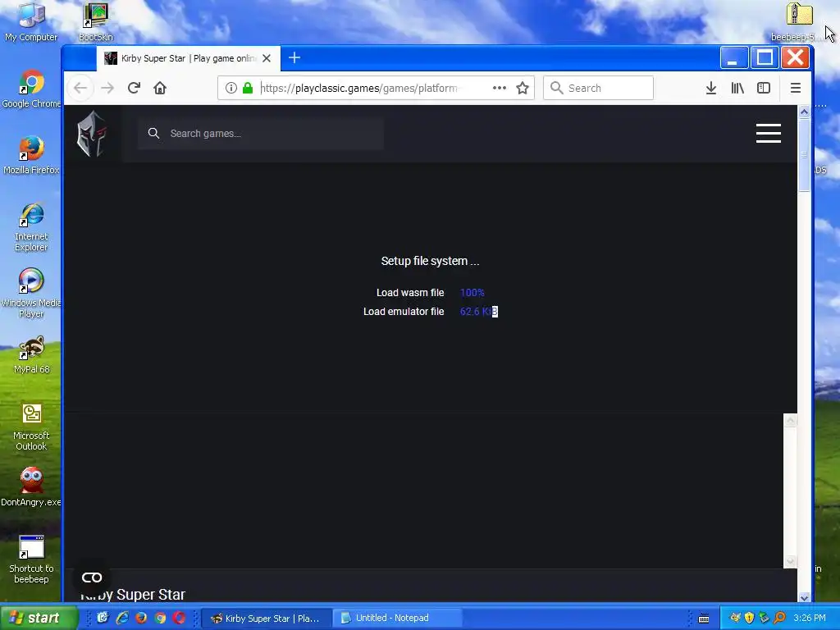
Task: Open page actions three-dot menu
Action: pos(500,88)
